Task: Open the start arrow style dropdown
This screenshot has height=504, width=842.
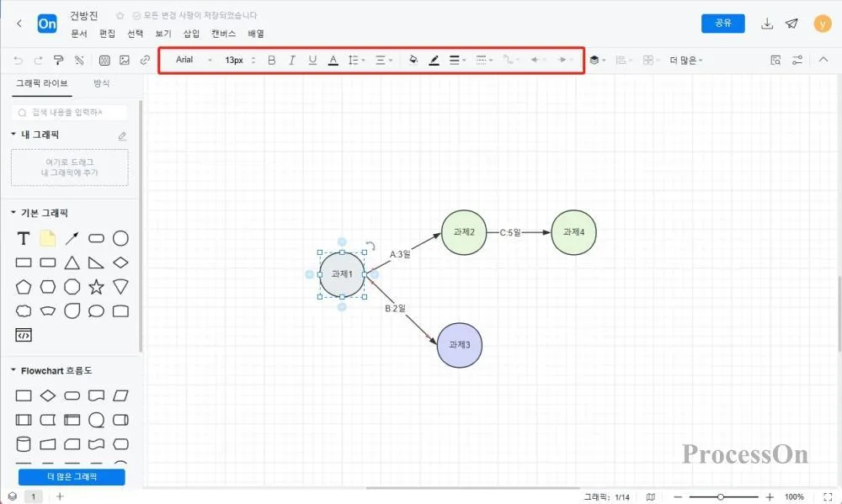Action: (537, 60)
